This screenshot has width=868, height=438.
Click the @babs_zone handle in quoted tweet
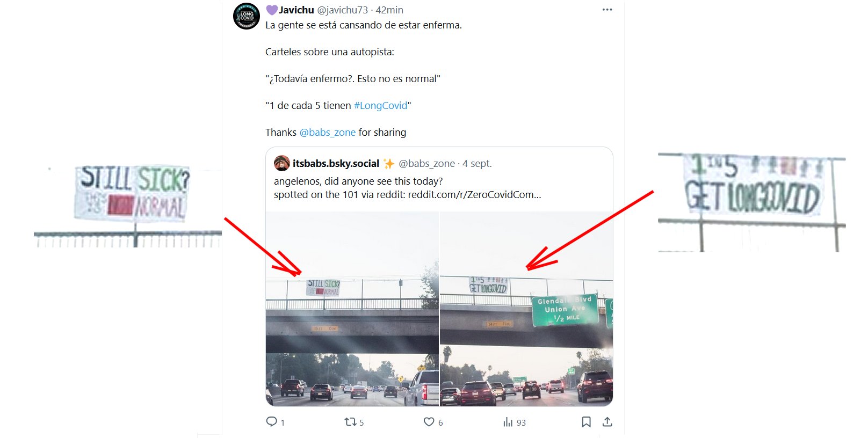pyautogui.click(x=426, y=163)
